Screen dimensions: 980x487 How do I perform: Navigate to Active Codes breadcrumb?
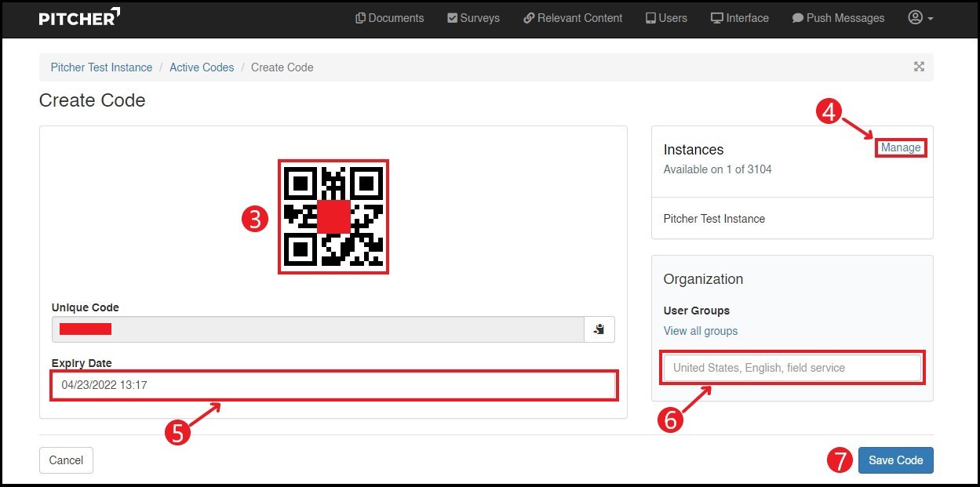click(x=202, y=67)
